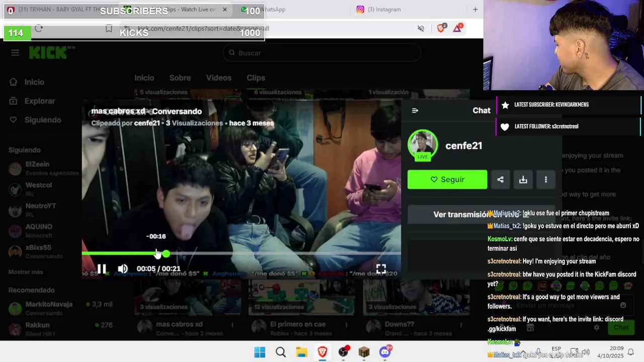Open Rakkun recommended channel
This screenshot has height=362, width=644.
click(x=60, y=328)
